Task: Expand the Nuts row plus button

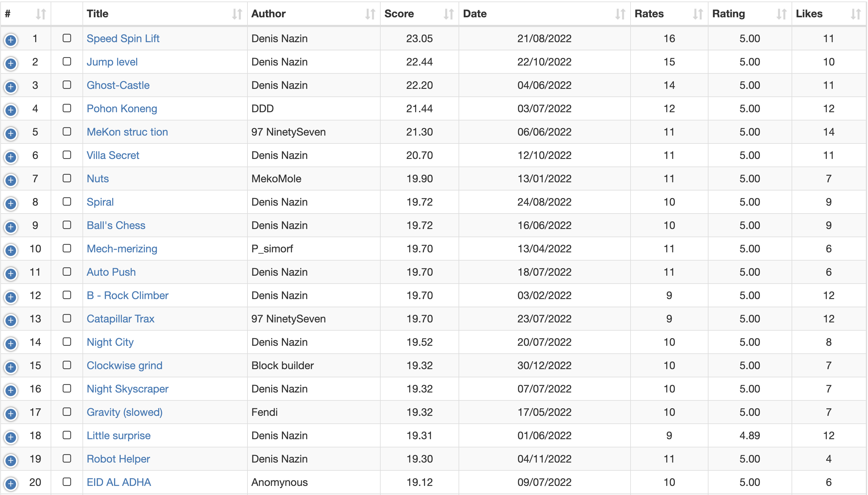Action: coord(11,180)
